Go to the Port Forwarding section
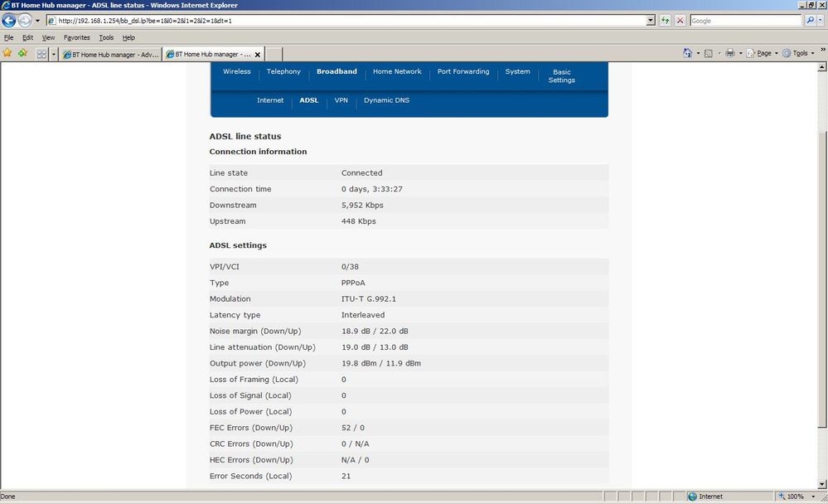This screenshot has height=504, width=828. pyautogui.click(x=463, y=71)
